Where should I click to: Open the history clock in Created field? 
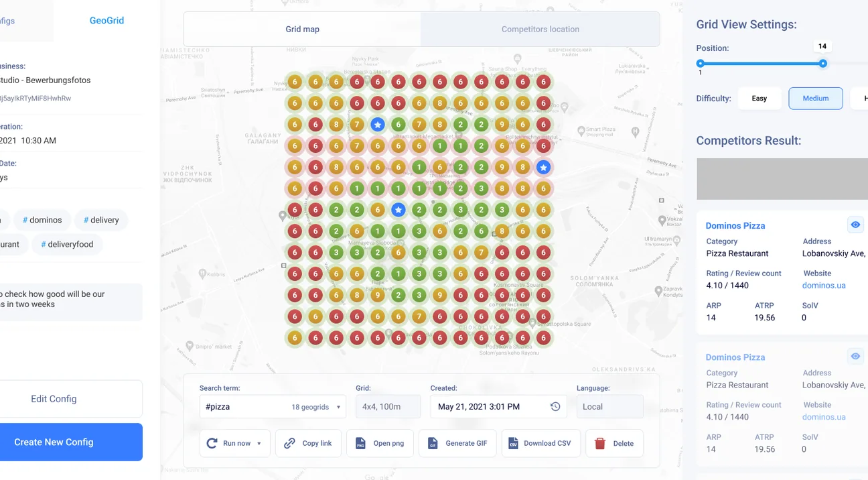pyautogui.click(x=555, y=406)
